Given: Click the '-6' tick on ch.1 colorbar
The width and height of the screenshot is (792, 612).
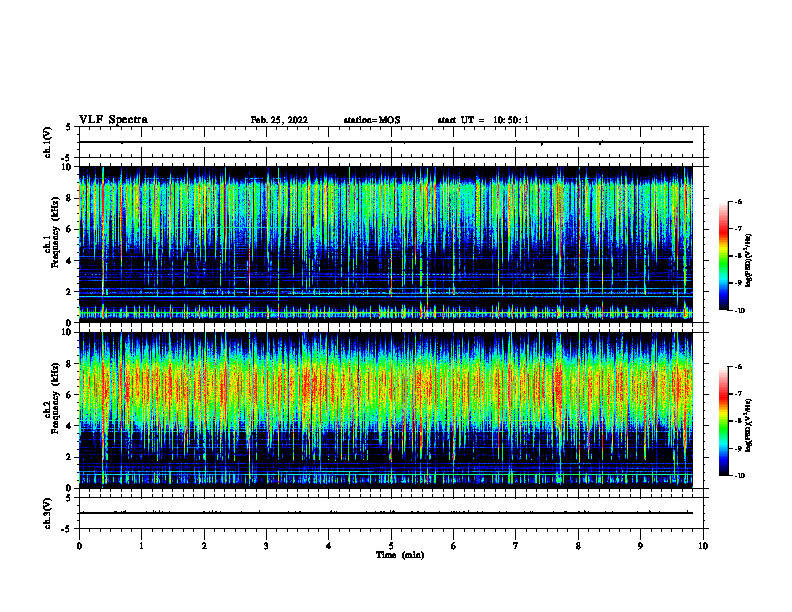Looking at the screenshot, I should click(x=738, y=201).
